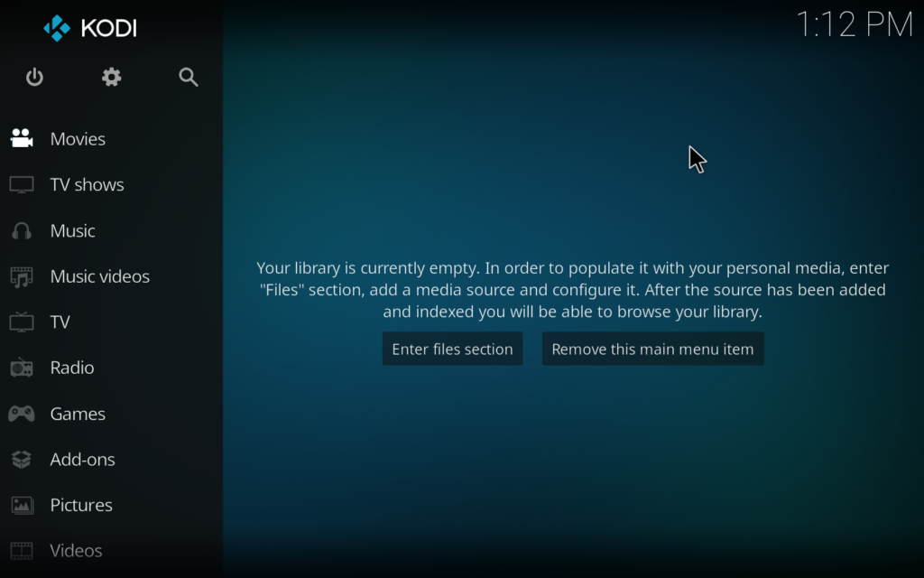This screenshot has height=578, width=924.
Task: Select the Music videos menu entry
Action: [99, 276]
